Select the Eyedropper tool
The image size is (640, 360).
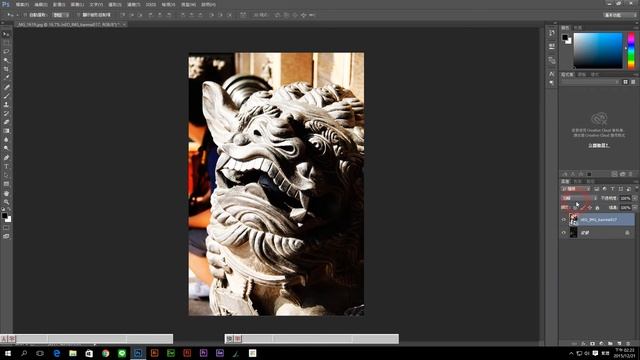tap(6, 78)
